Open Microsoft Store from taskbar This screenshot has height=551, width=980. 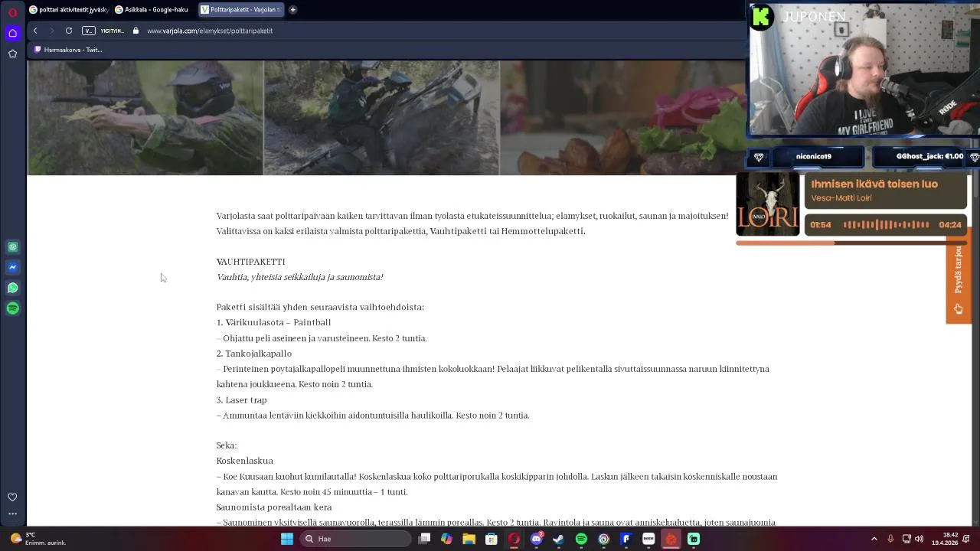492,539
